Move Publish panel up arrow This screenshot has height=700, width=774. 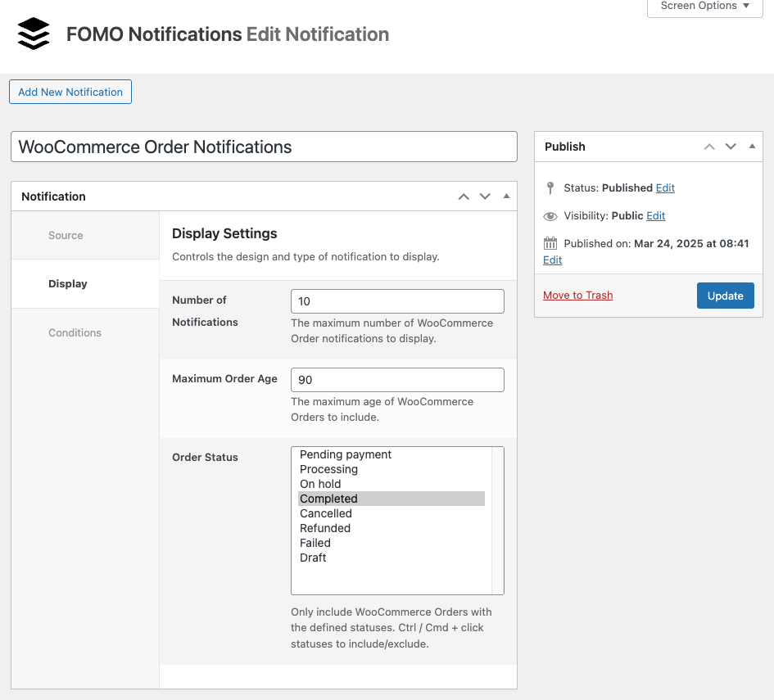click(x=709, y=147)
